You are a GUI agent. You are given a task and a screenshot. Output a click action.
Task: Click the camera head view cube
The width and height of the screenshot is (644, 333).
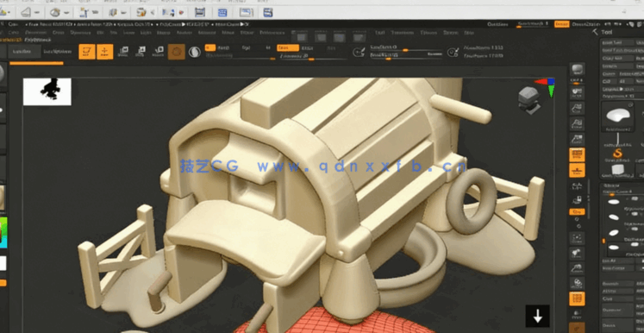[x=528, y=99]
